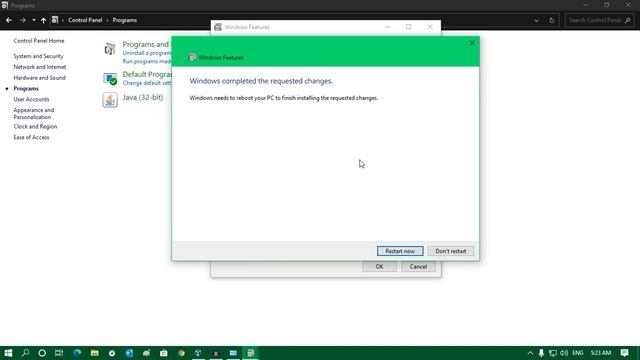Viewport: 640px width, 360px height.
Task: Select Programs in the sidebar
Action: [26, 89]
